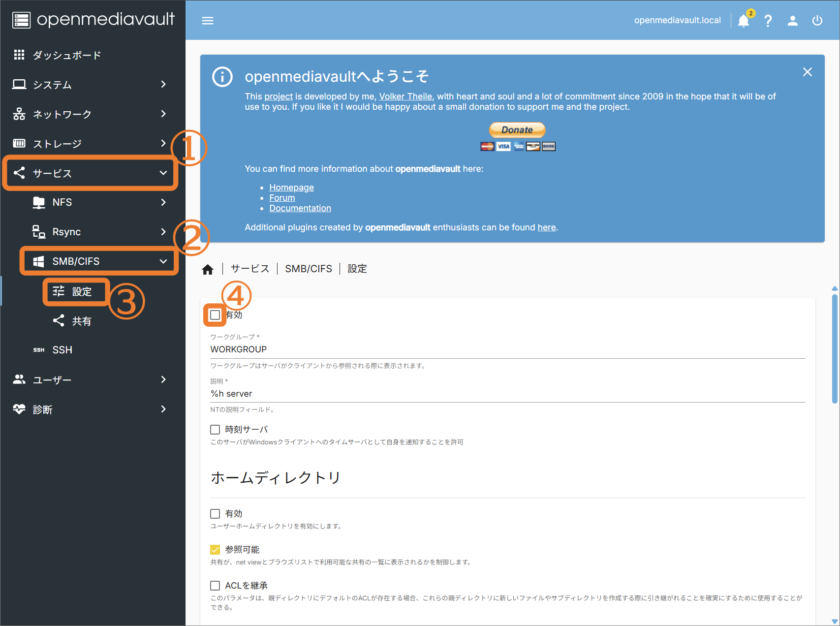Expand the システム menu chevron
The height and width of the screenshot is (626, 840).
(163, 84)
